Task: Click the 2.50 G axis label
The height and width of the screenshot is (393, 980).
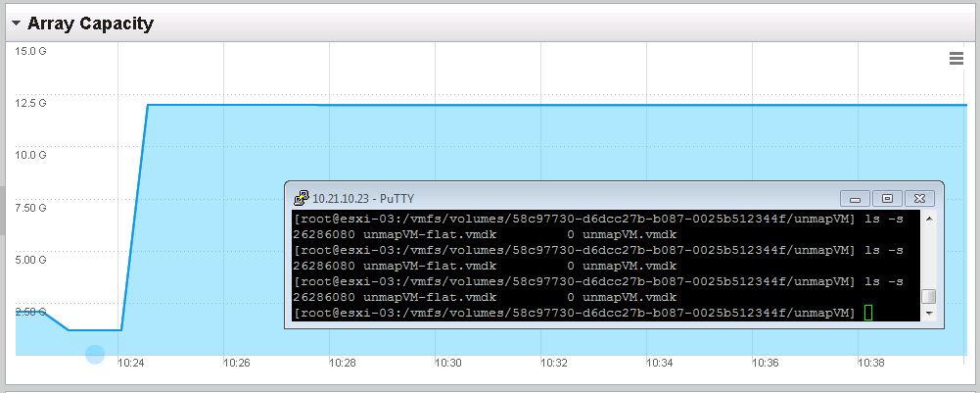Action: [x=30, y=311]
